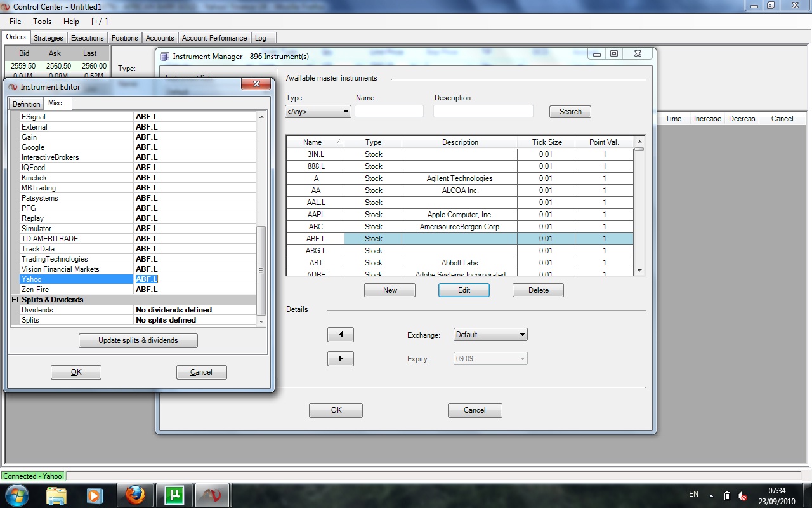
Task: Sort instruments by the Type column header
Action: (374, 142)
